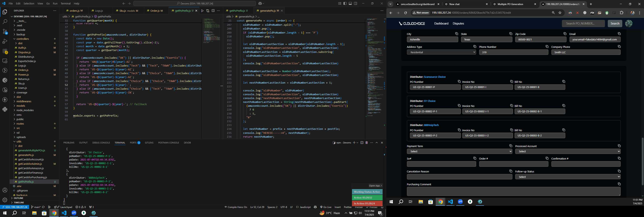Screen dimensions: 644x217
Task: Open the Copilot chat icon in the title bar
Action: (260, 3)
